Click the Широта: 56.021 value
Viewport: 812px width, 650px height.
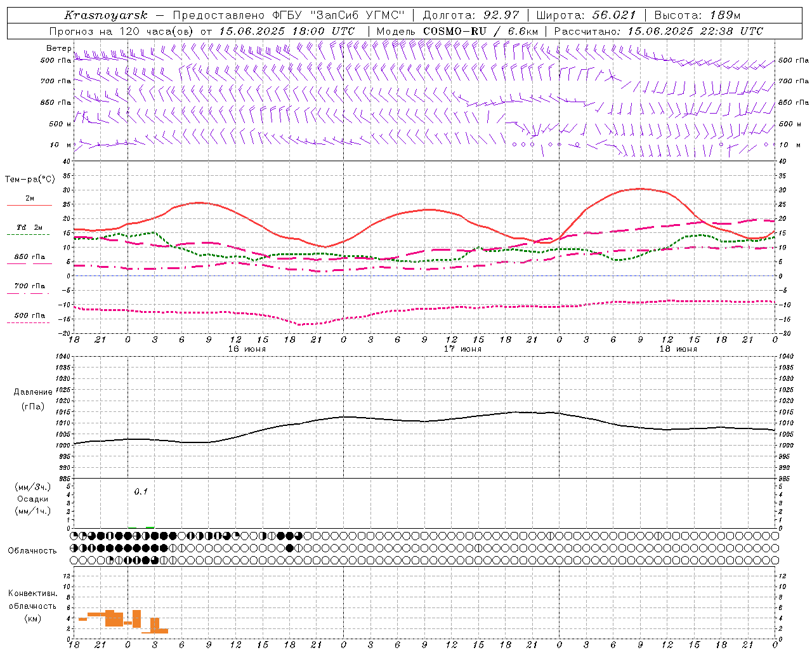click(x=586, y=15)
